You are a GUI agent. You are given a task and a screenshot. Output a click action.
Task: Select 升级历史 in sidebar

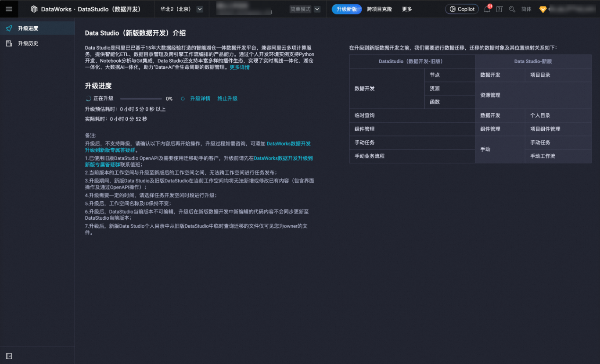[x=37, y=43]
